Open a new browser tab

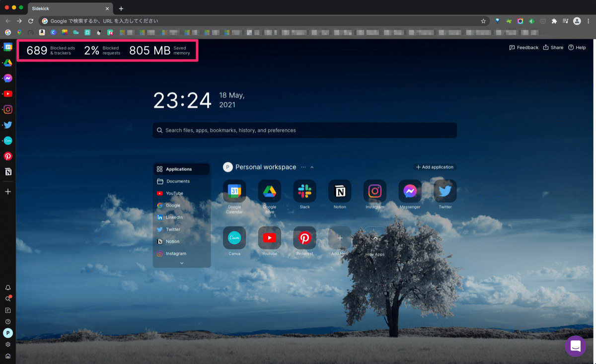coord(121,8)
